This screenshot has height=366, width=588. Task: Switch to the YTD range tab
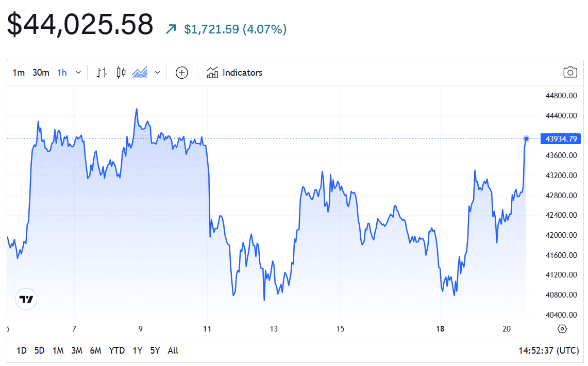pyautogui.click(x=117, y=350)
